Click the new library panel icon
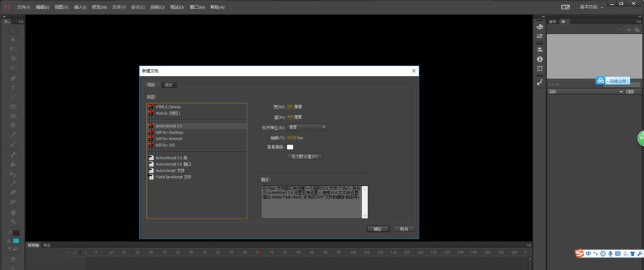Image resolution: width=644 pixels, height=270 pixels. click(637, 30)
